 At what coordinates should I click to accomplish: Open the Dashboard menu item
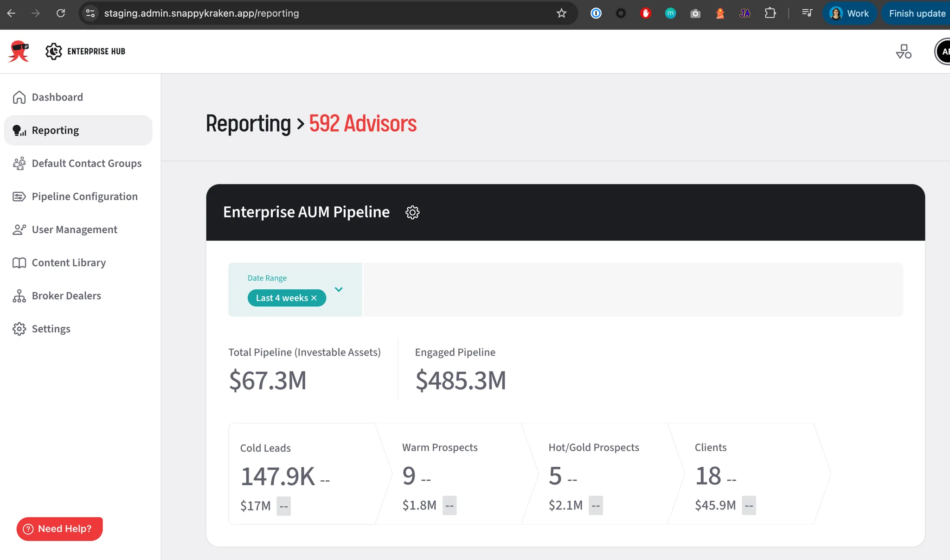click(x=57, y=97)
